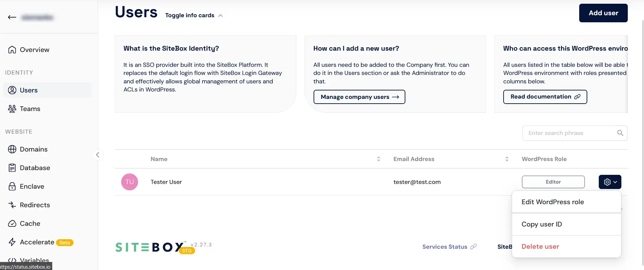Click the Redirects arrows icon
Screen dimensions: 644x270
point(12,205)
